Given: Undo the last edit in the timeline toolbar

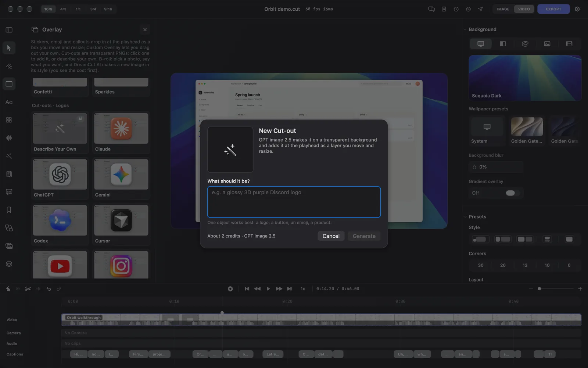Looking at the screenshot, I should click(x=49, y=289).
